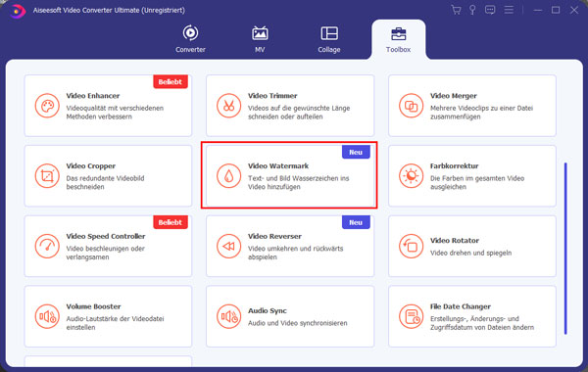Viewport: 588px width, 372px height.
Task: Click the key register icon
Action: coord(472,10)
